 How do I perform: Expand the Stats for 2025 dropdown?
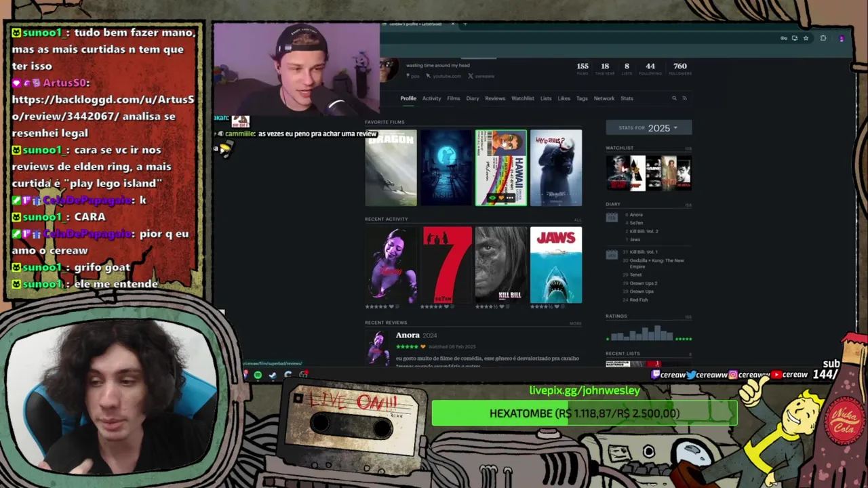pyautogui.click(x=649, y=127)
